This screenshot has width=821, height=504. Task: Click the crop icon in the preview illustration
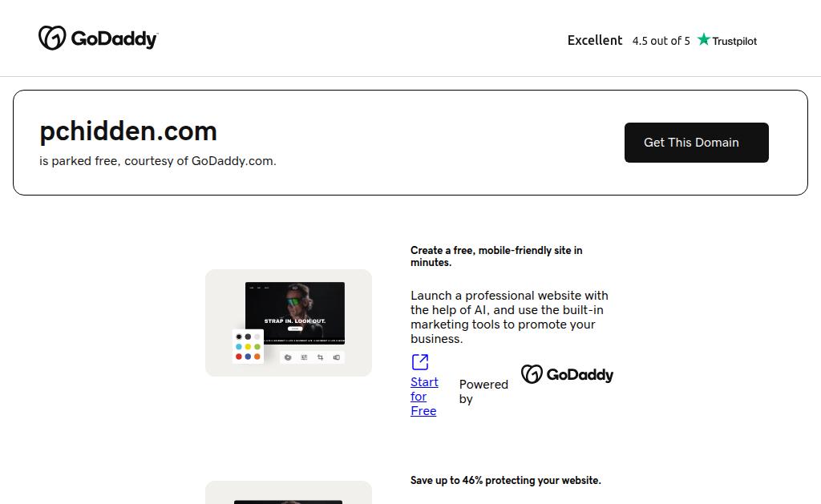click(x=320, y=357)
